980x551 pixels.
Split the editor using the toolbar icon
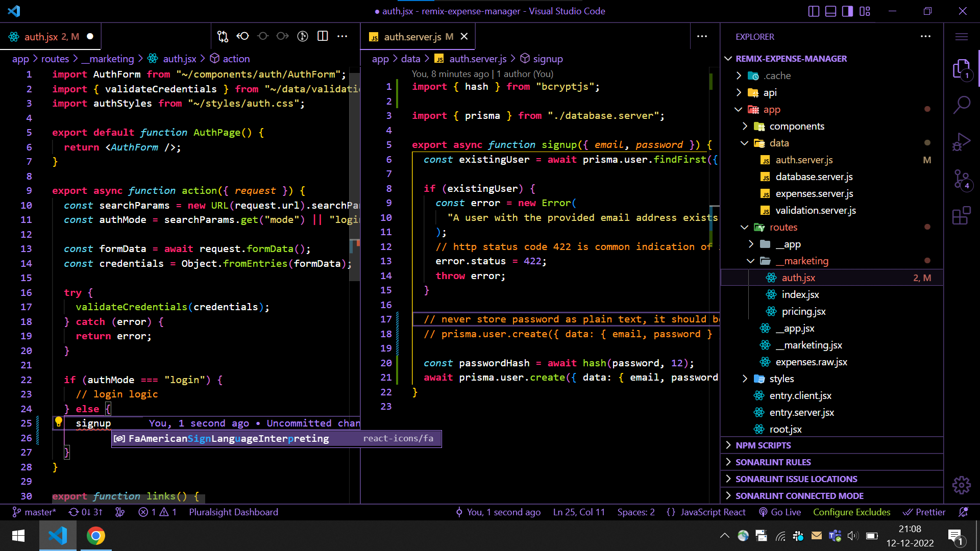323,36
